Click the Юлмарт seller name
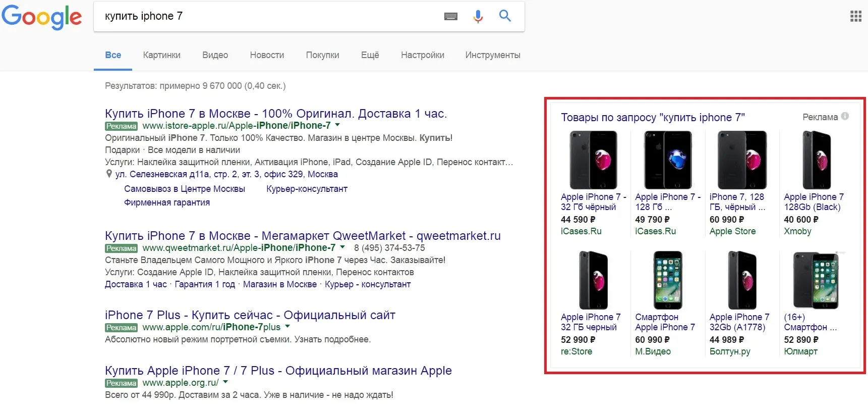The image size is (868, 409). [x=800, y=351]
